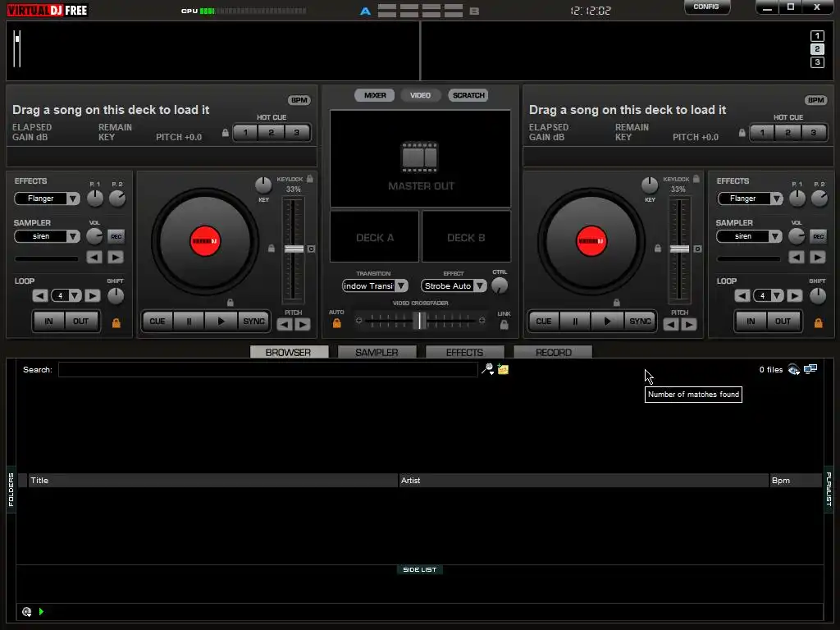Click left deck KEY knob
Screen dimensions: 840x630
pos(263,185)
